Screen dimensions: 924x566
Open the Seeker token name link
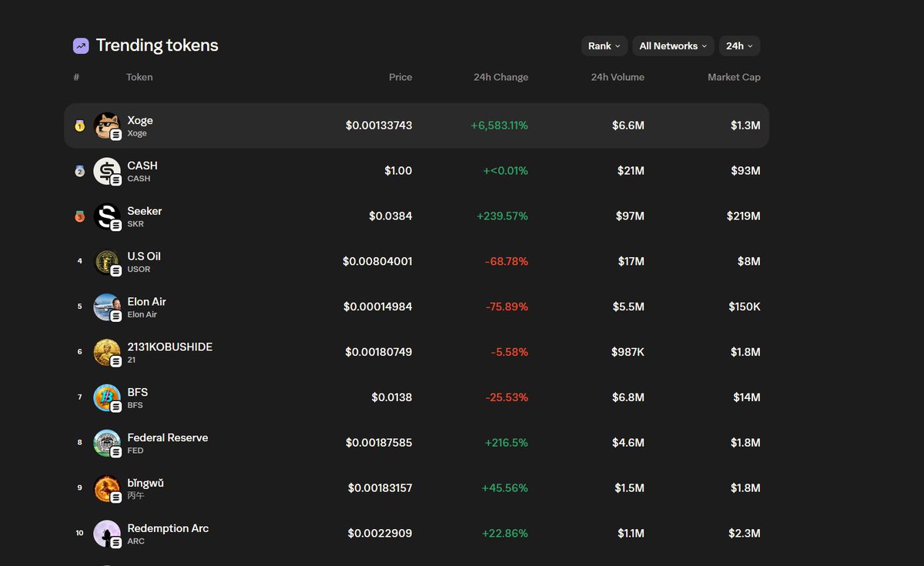click(x=145, y=211)
